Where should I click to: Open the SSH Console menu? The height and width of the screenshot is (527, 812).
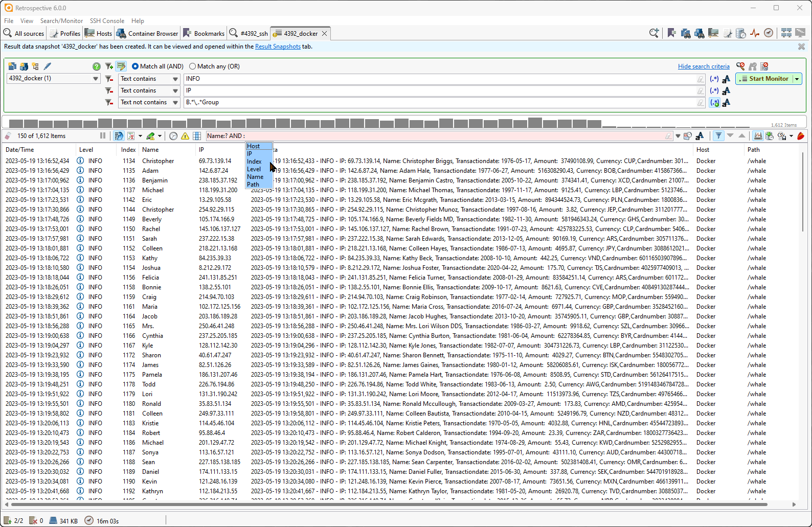coord(107,21)
